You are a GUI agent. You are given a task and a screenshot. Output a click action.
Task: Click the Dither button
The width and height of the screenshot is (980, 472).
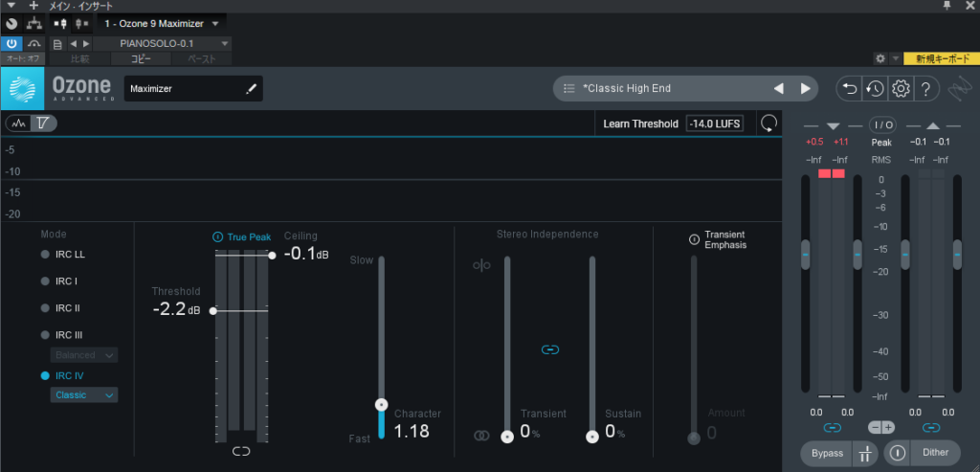coord(935,453)
